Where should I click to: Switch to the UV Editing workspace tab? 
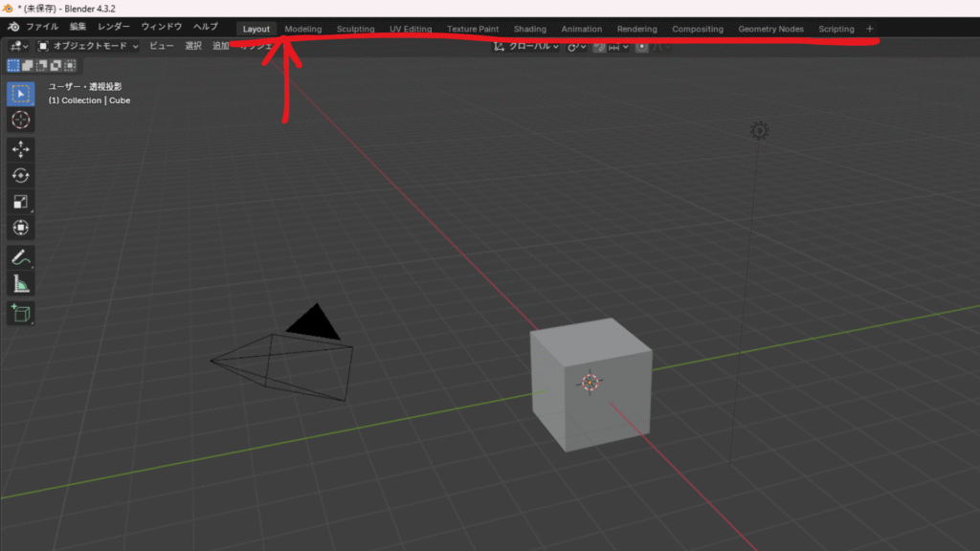[x=411, y=29]
